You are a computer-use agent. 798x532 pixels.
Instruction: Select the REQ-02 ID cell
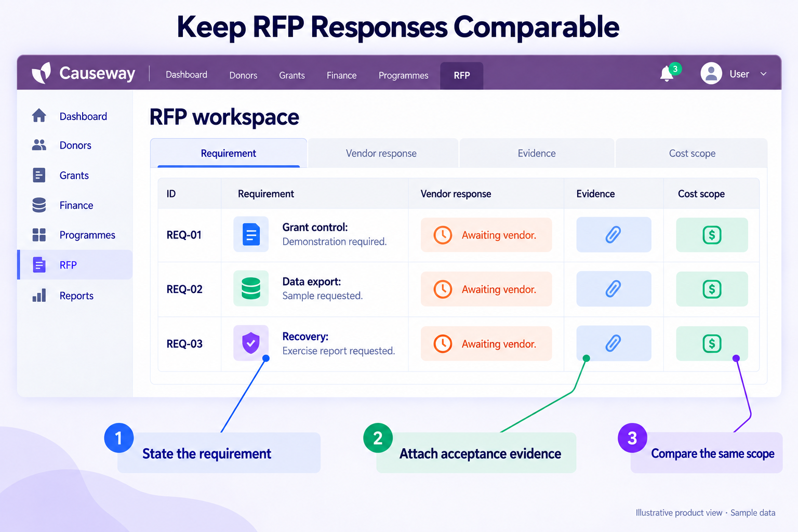point(184,289)
